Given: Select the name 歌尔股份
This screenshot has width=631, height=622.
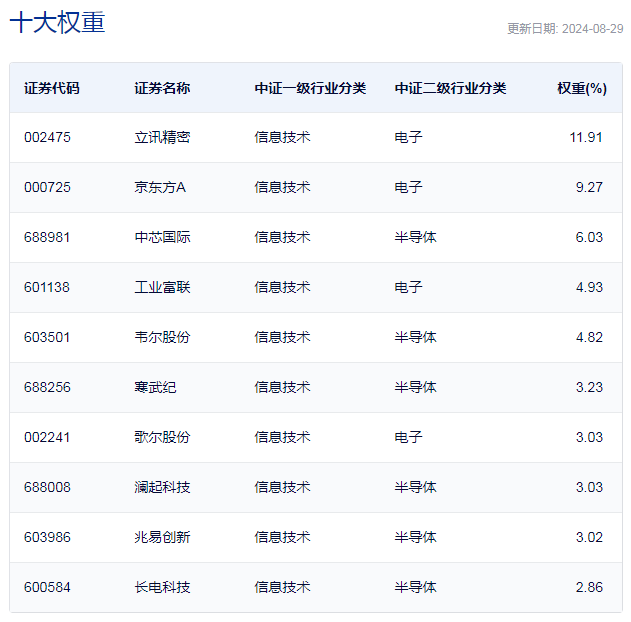Looking at the screenshot, I should coord(162,437).
